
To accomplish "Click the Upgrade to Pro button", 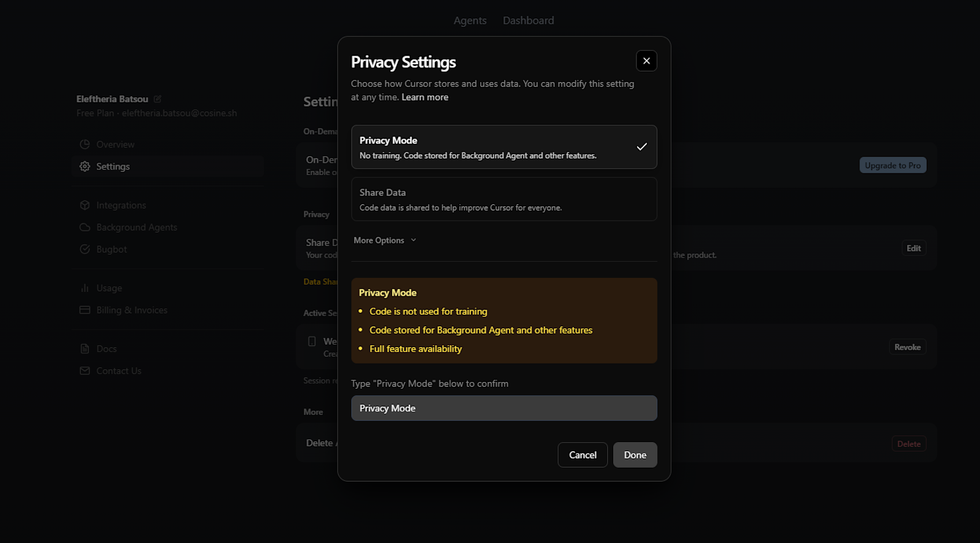I will pyautogui.click(x=892, y=165).
